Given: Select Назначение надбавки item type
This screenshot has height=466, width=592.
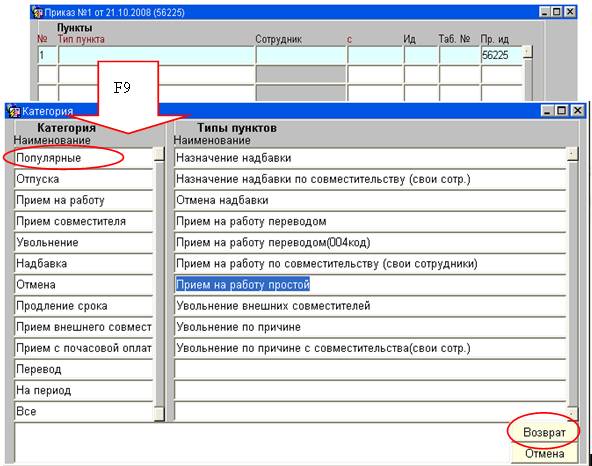Looking at the screenshot, I should tap(370, 158).
